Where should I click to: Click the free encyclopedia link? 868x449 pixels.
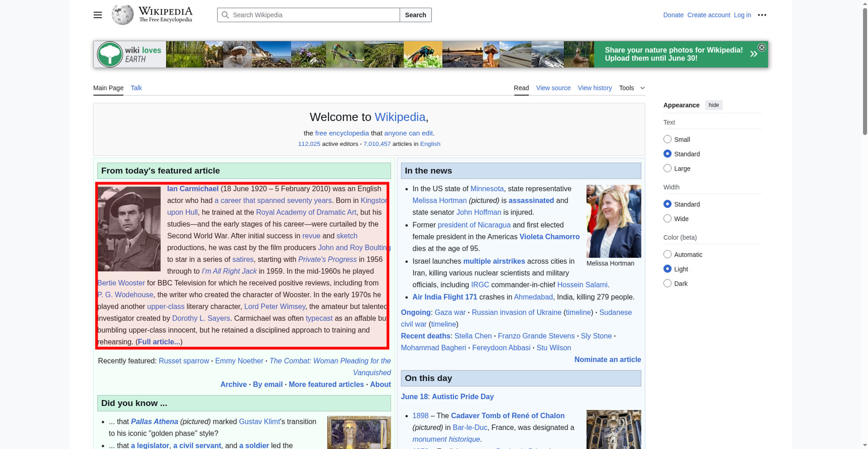click(342, 133)
